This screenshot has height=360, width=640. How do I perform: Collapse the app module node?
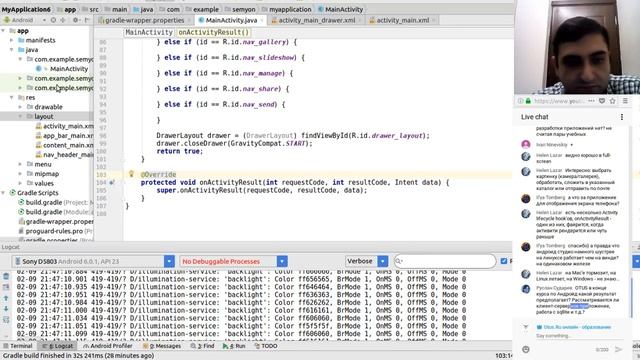3,31
